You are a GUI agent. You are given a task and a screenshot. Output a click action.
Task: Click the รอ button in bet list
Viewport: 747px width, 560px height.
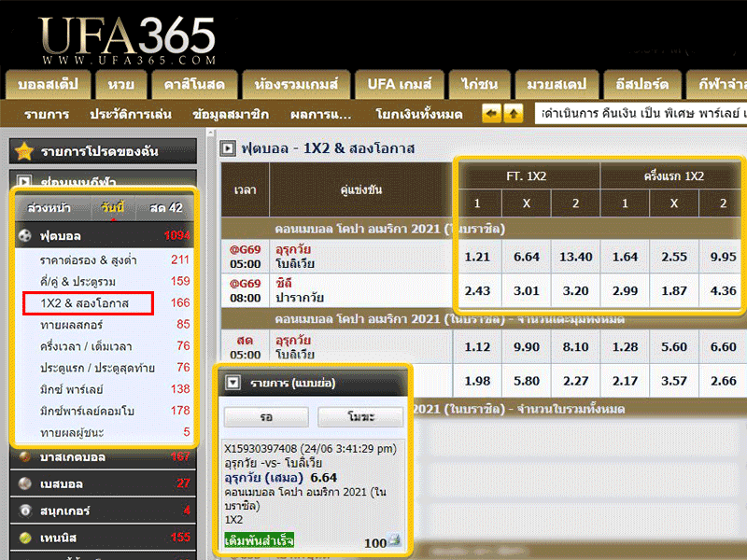[x=266, y=417]
